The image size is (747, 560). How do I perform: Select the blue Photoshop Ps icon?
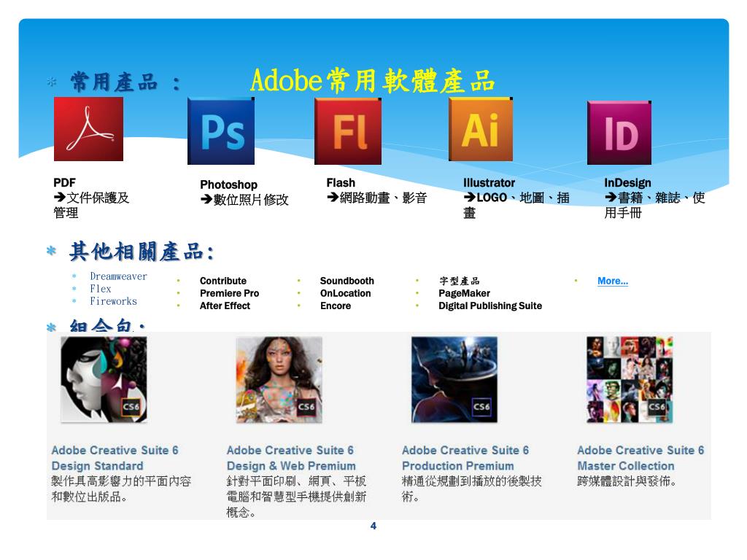(221, 131)
